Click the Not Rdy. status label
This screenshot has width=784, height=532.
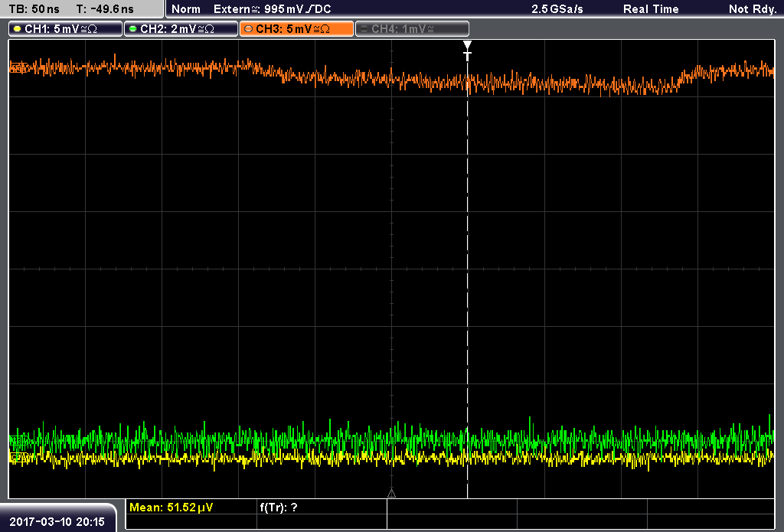[753, 9]
